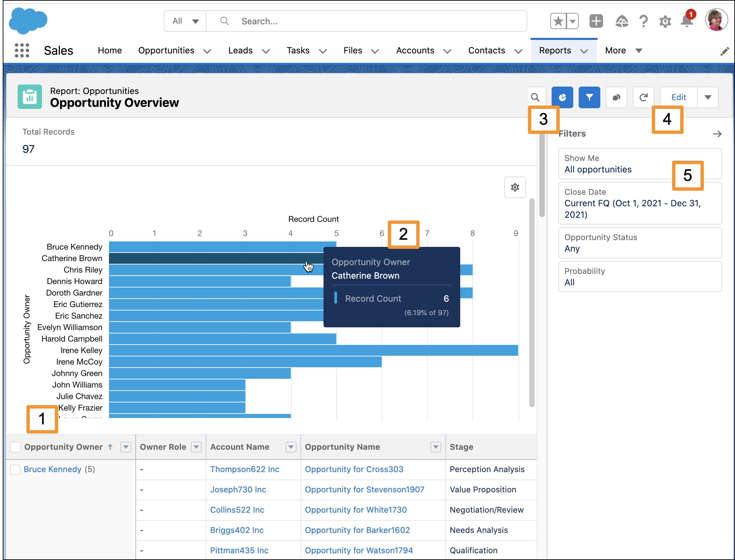This screenshot has height=560, width=735.
Task: Check the Opportunity Owner header checkbox
Action: [x=15, y=447]
